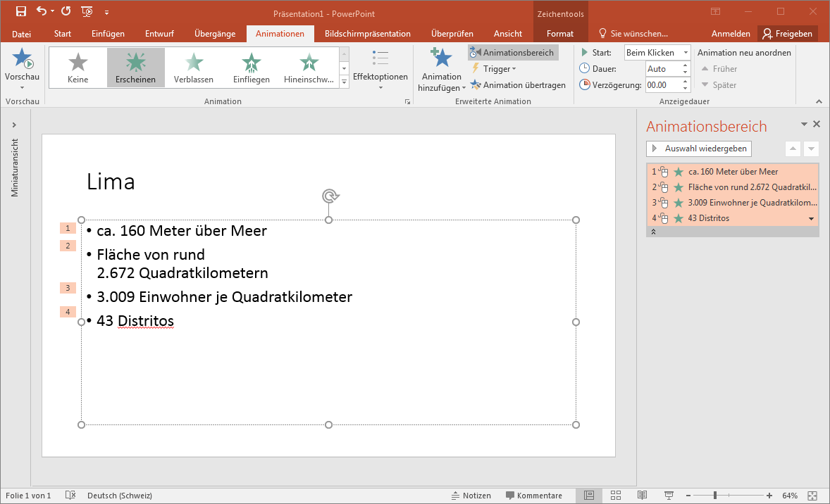
Task: Switch to the Entwurf tab
Action: pos(159,34)
